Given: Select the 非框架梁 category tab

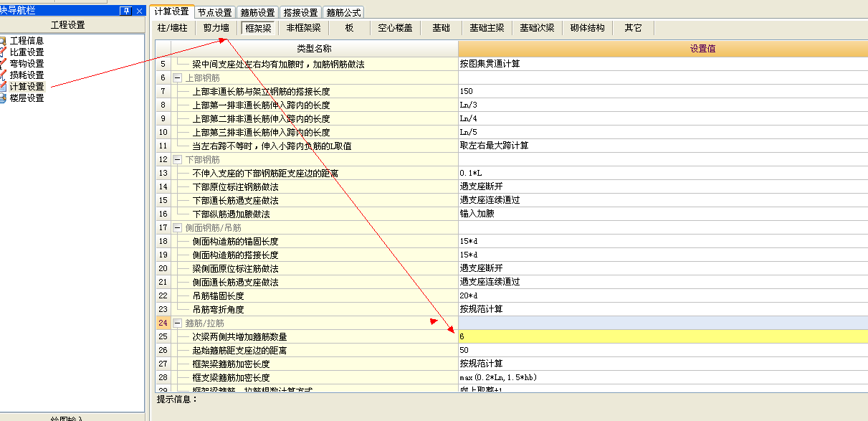Looking at the screenshot, I should click(303, 29).
